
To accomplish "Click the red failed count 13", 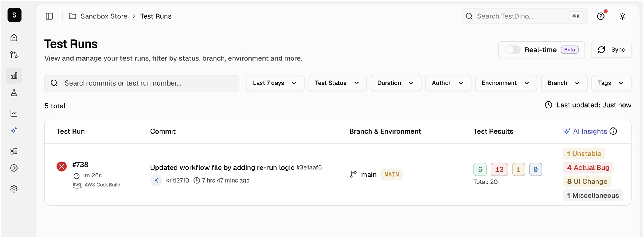I will coord(499,169).
